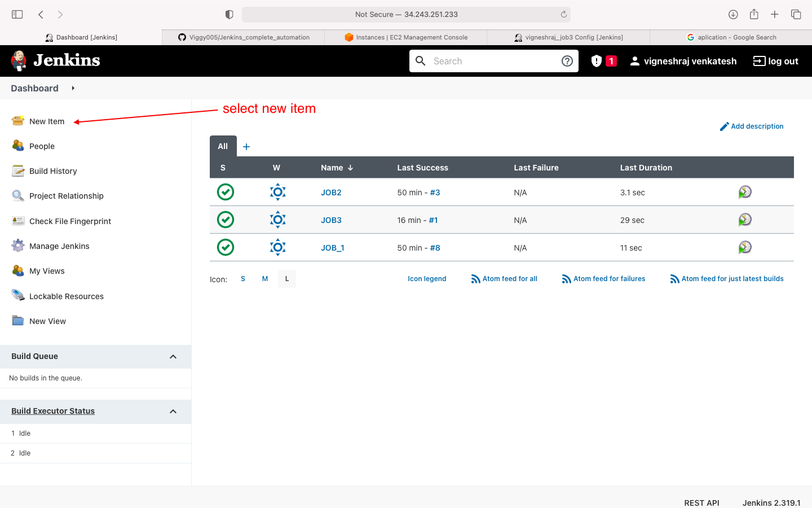Viewport: 812px width, 508px height.
Task: Click the My Views icon
Action: [18, 270]
